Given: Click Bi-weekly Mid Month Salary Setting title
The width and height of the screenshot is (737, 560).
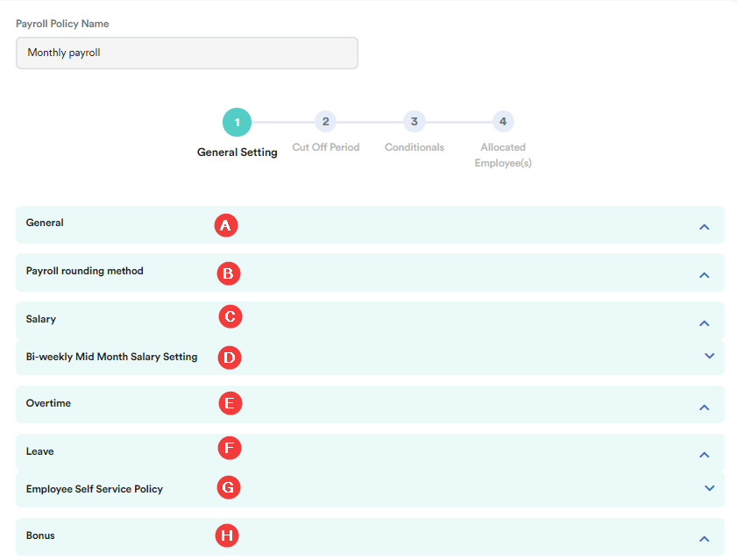Looking at the screenshot, I should click(x=111, y=357).
